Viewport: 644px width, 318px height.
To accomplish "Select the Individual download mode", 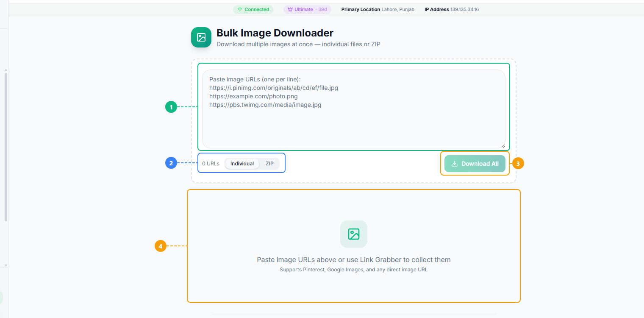I will [242, 164].
